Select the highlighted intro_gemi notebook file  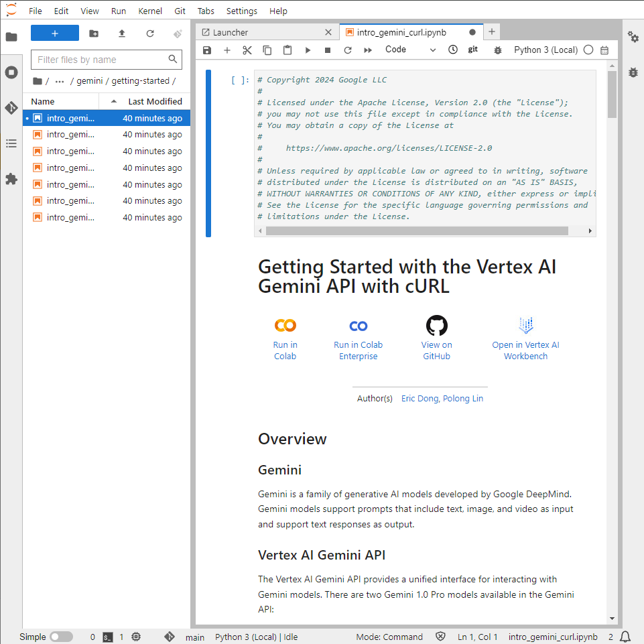(x=107, y=119)
